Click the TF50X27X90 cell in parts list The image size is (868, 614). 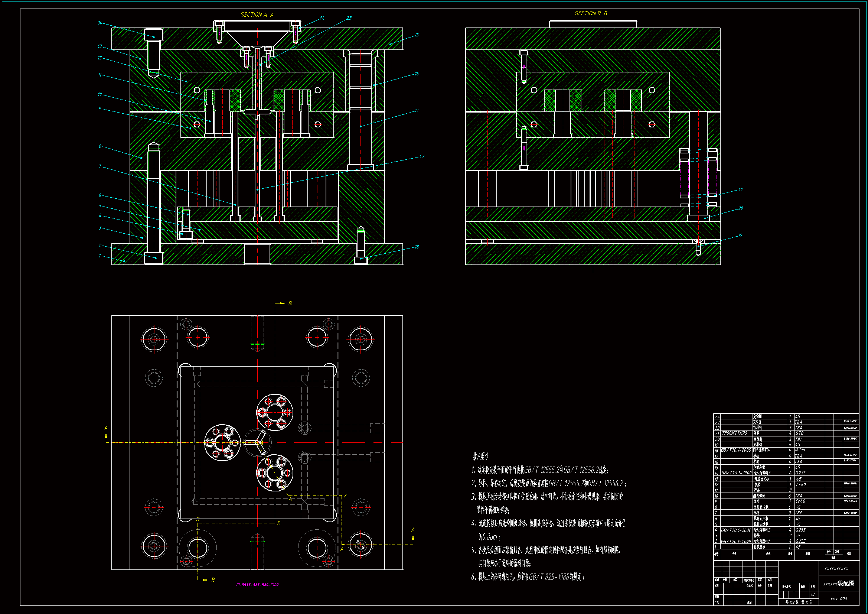(x=734, y=433)
